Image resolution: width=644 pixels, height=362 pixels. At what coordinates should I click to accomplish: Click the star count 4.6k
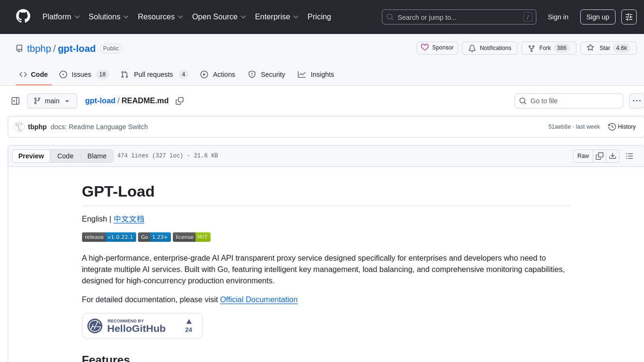point(621,48)
